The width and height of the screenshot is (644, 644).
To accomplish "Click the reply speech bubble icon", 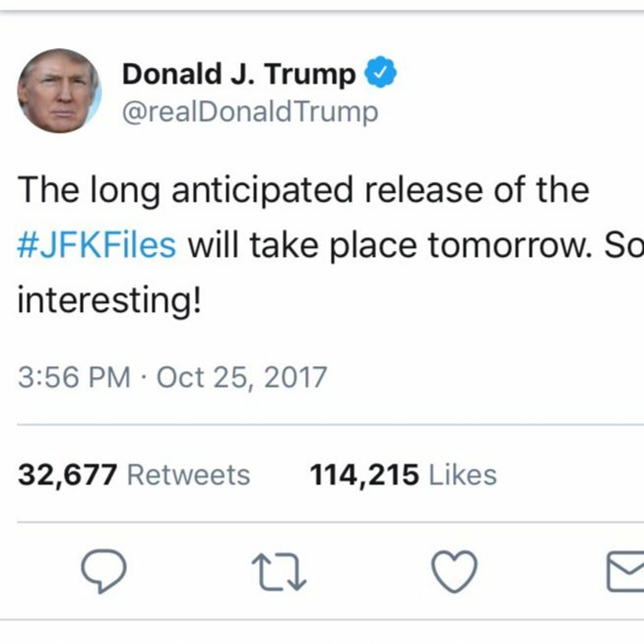I will [x=104, y=570].
